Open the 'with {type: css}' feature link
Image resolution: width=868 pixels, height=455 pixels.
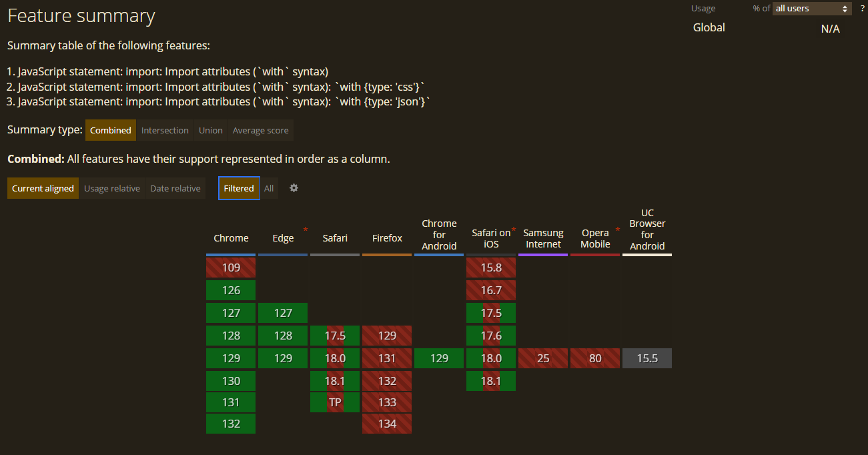tap(220, 86)
